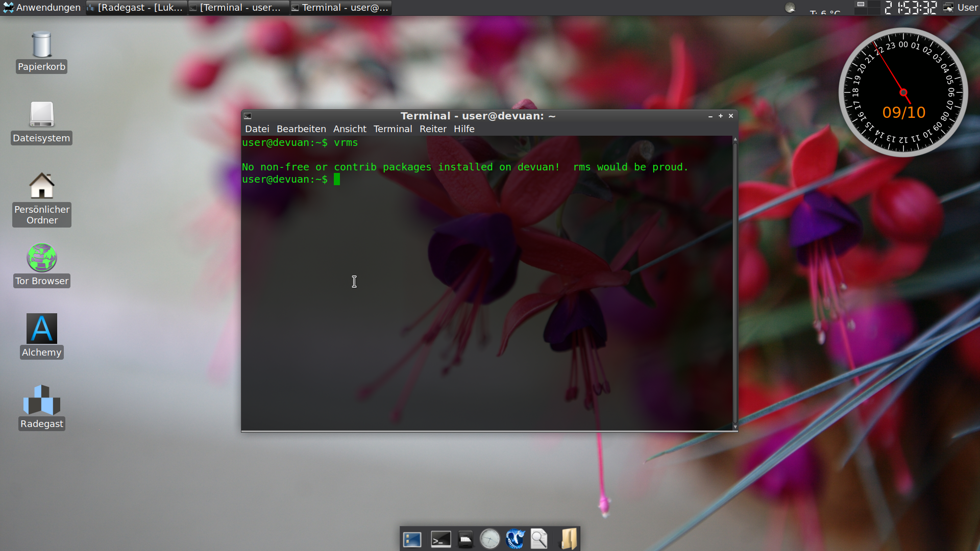Open the Anwendungen applications menu
980x551 pixels.
tap(42, 7)
